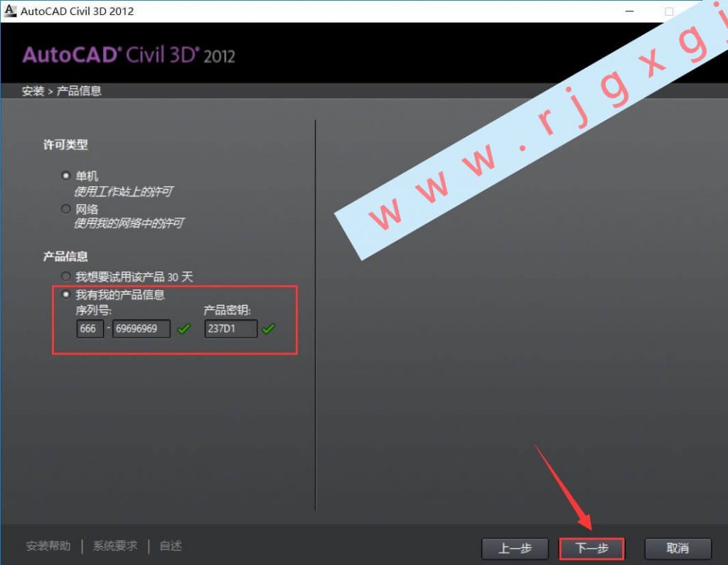The height and width of the screenshot is (565, 728).
Task: Cancel installation with 取消 button
Action: (678, 548)
